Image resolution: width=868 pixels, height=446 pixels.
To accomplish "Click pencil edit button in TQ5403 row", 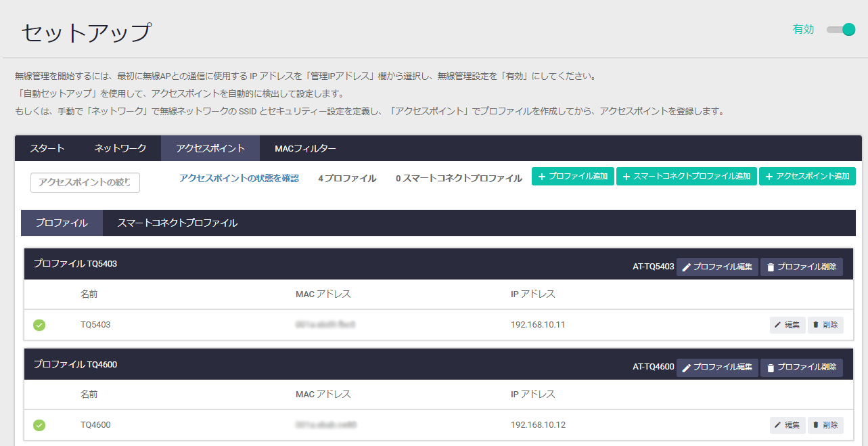I will tap(787, 325).
